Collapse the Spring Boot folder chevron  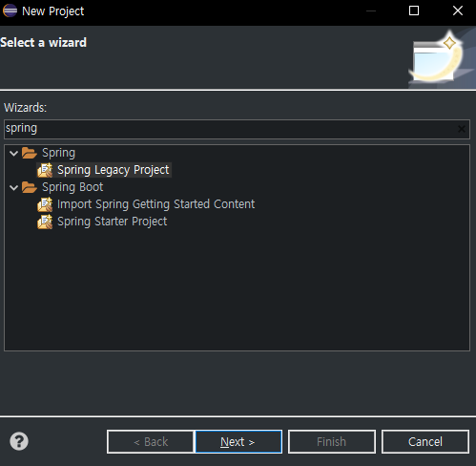click(x=13, y=187)
